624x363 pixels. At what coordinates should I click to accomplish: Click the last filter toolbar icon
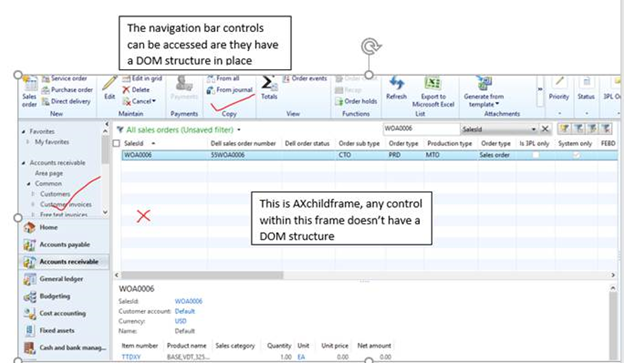point(605,128)
